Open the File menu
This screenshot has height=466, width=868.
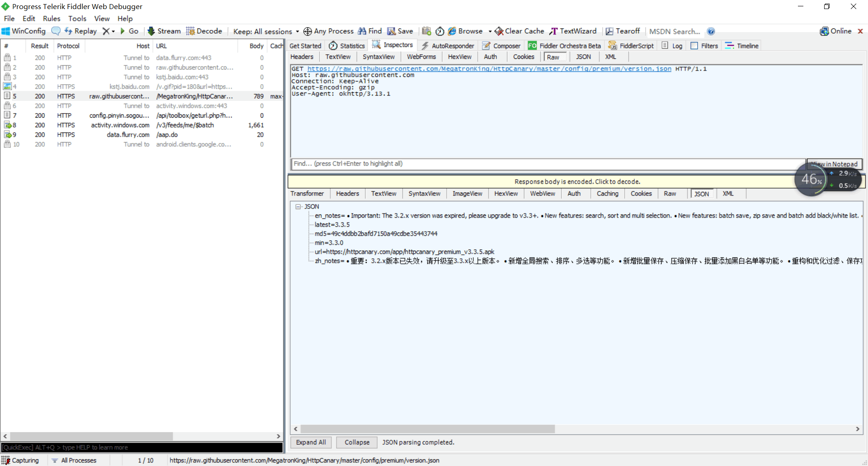pyautogui.click(x=9, y=19)
